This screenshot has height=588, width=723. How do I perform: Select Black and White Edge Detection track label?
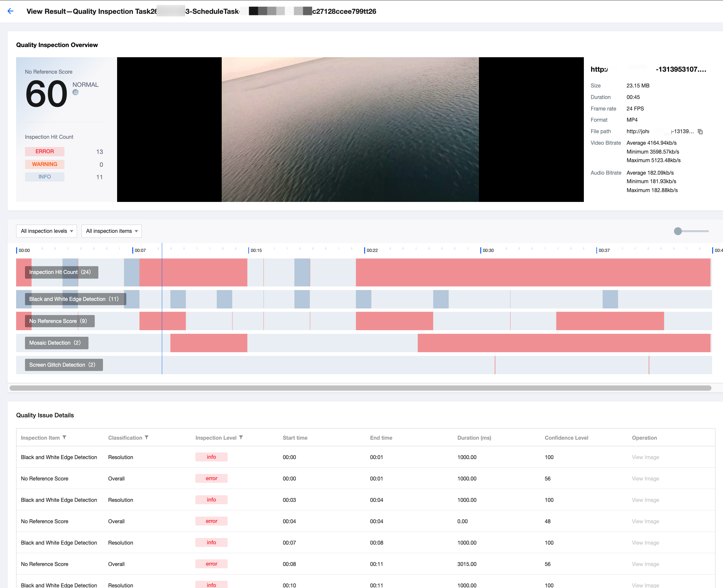click(75, 299)
